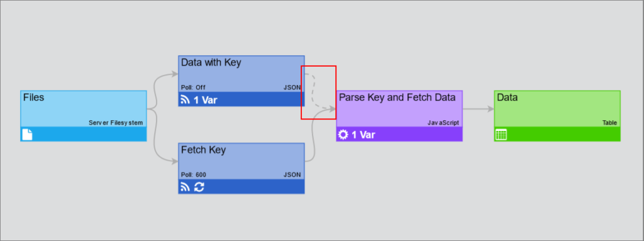Select the Fetch Key node title
Image resolution: width=644 pixels, height=241 pixels.
203,150
